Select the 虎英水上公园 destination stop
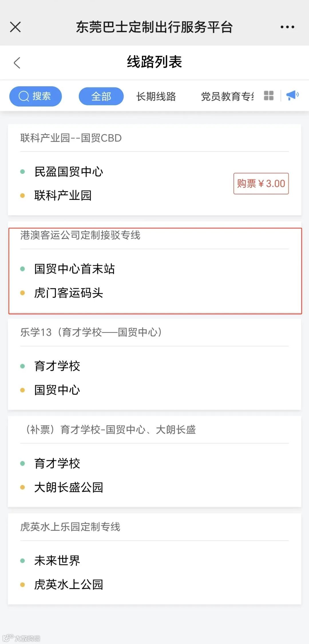The width and height of the screenshot is (309, 644). [x=69, y=585]
